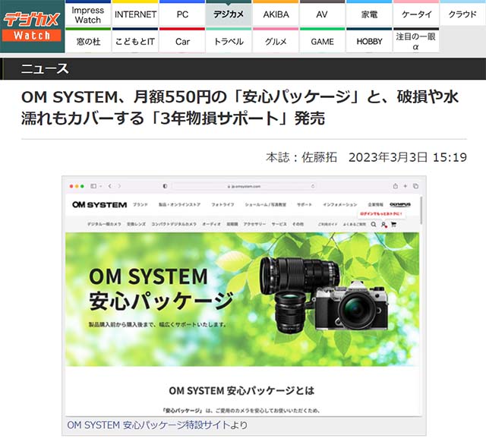Open the デジカメ Watch site logo
The height and width of the screenshot is (448, 486).
pos(32,27)
